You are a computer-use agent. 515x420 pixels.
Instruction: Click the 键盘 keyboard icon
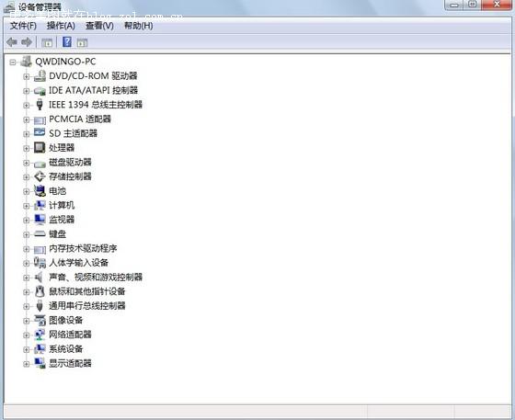(x=40, y=233)
